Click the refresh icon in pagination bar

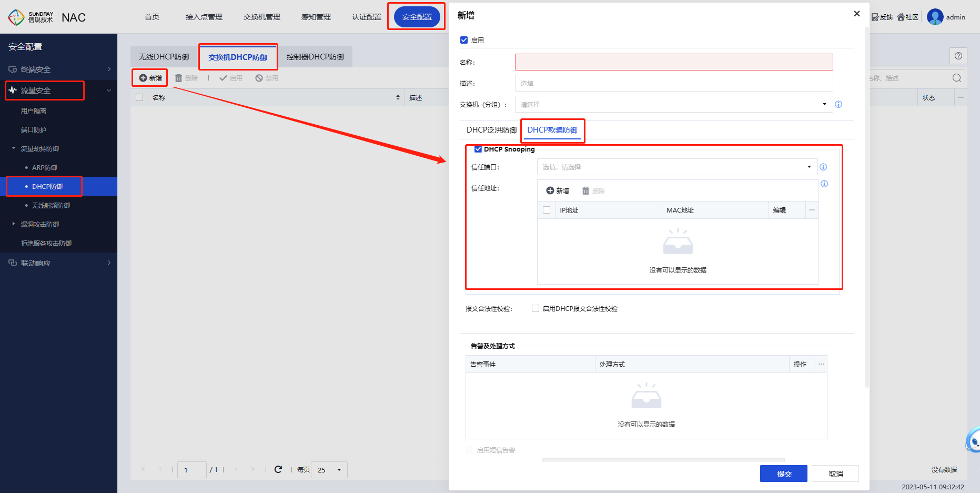click(x=278, y=469)
